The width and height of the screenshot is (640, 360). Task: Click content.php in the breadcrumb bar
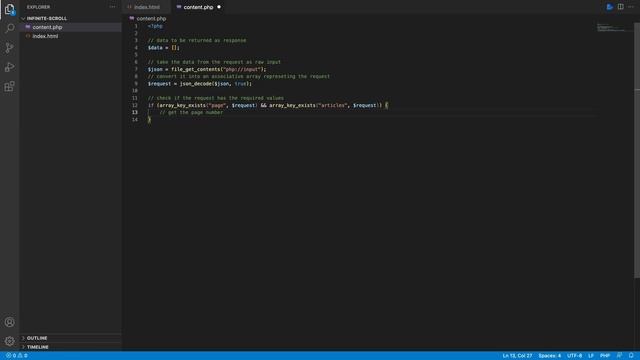click(x=151, y=18)
